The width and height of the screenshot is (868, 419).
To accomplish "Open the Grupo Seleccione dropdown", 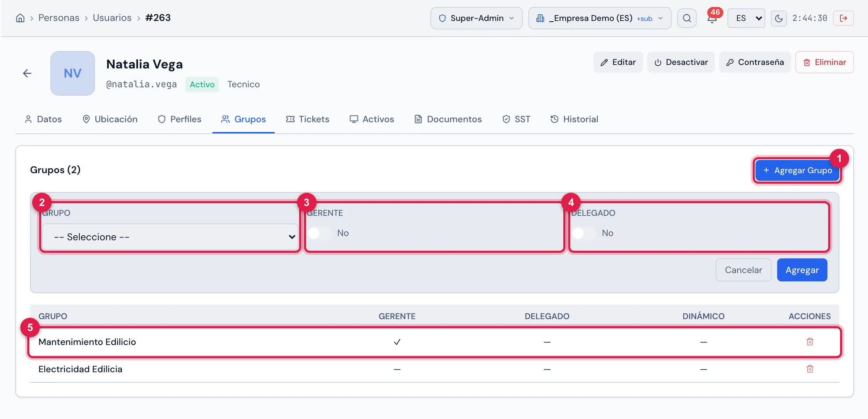I will (170, 237).
